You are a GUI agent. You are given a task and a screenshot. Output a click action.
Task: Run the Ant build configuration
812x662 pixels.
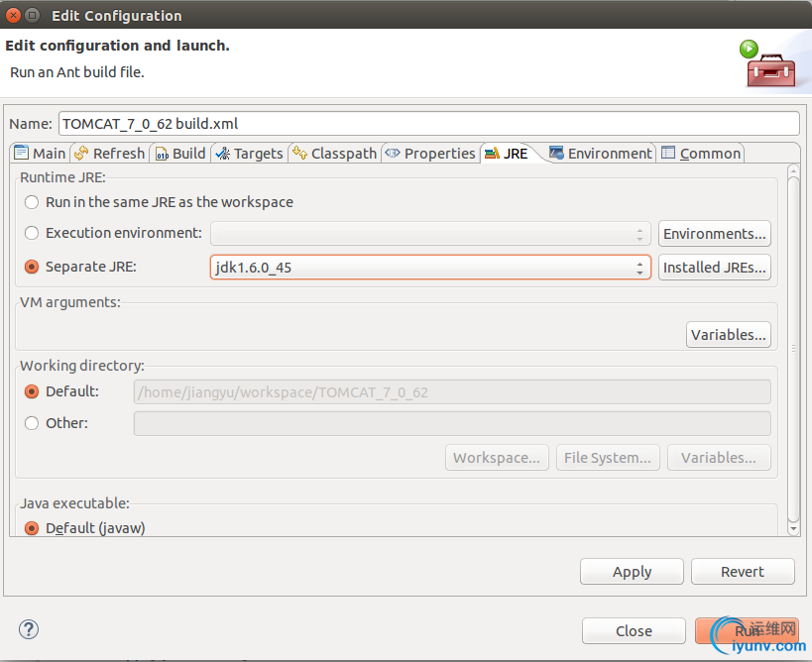(x=747, y=631)
